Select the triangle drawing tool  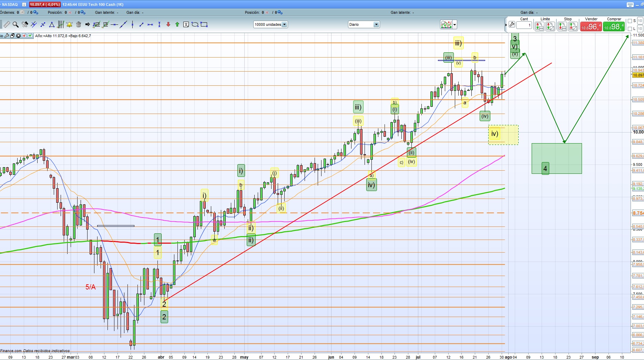[52, 24]
